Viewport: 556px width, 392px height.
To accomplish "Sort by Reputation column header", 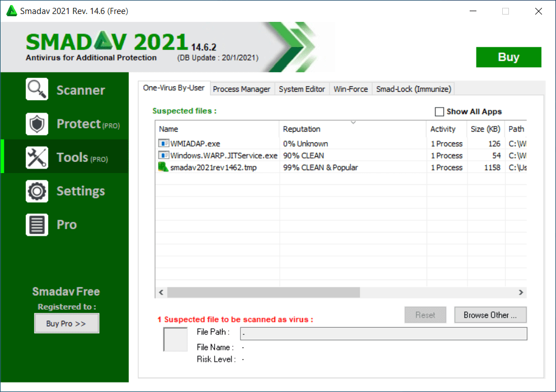I will click(x=353, y=129).
